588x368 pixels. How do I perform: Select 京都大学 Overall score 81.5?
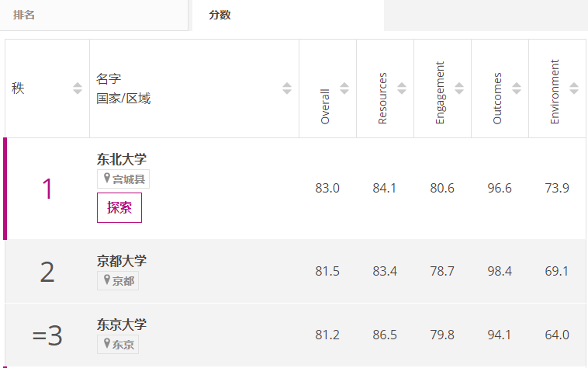coord(327,271)
